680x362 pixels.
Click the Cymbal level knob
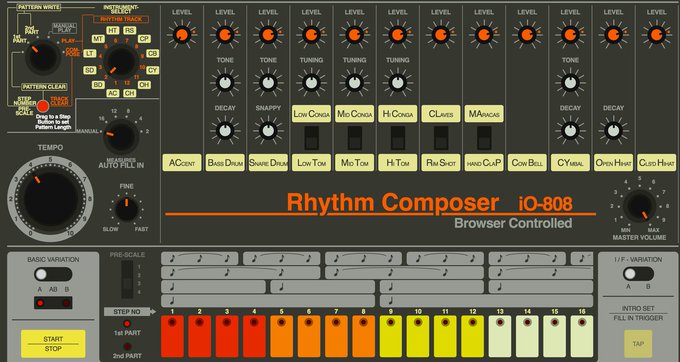click(x=570, y=35)
